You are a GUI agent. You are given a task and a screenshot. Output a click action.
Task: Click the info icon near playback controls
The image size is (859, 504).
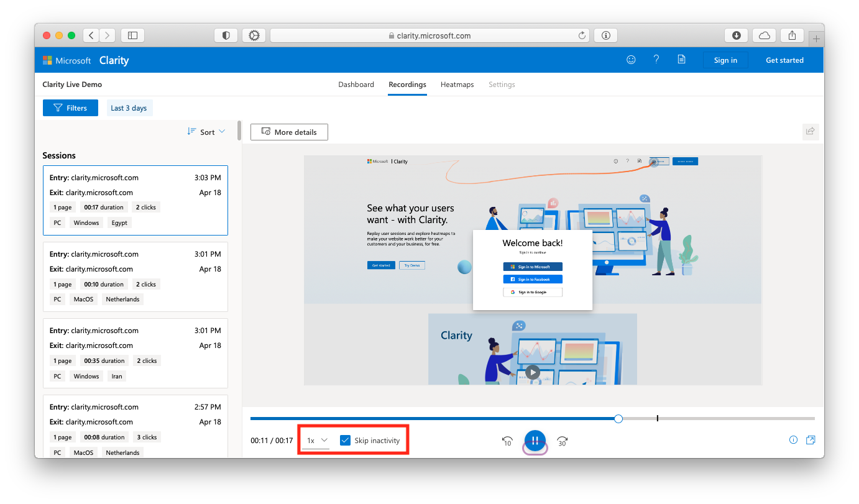pos(793,439)
